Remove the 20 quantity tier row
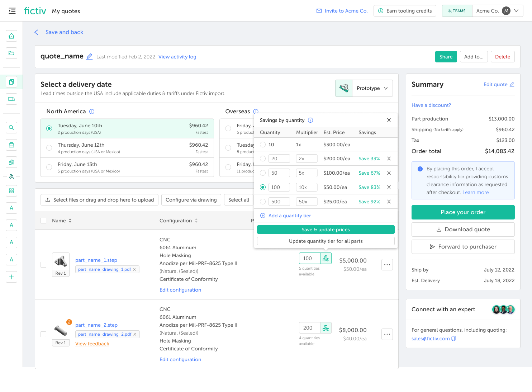Screen dimensions: 532x392 (x=389, y=159)
